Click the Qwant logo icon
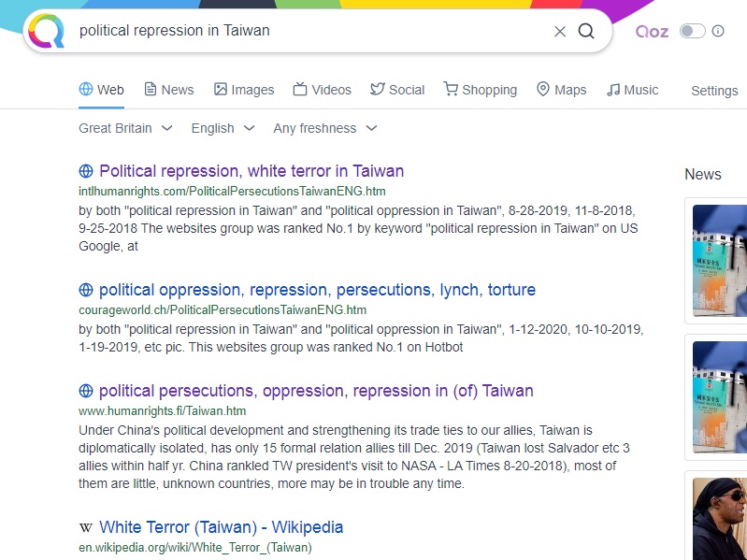Viewport: 747px width, 560px height. [46, 31]
